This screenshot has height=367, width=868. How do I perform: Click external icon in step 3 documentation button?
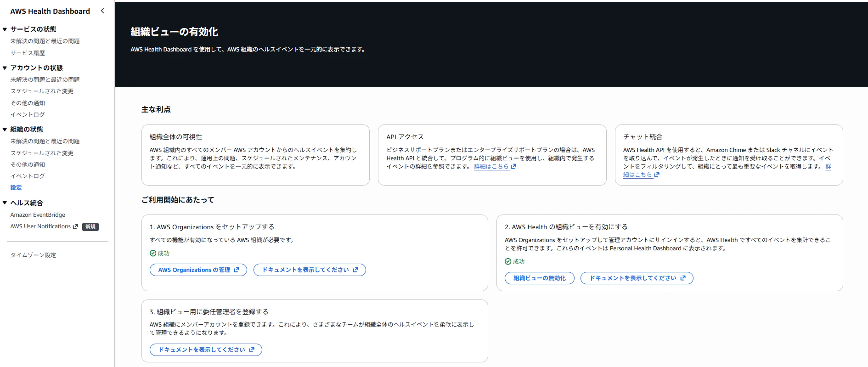252,350
